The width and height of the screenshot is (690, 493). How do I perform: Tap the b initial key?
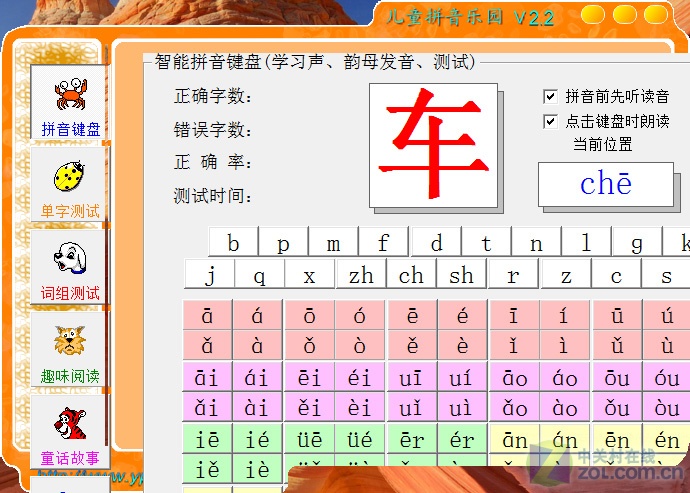pyautogui.click(x=233, y=242)
